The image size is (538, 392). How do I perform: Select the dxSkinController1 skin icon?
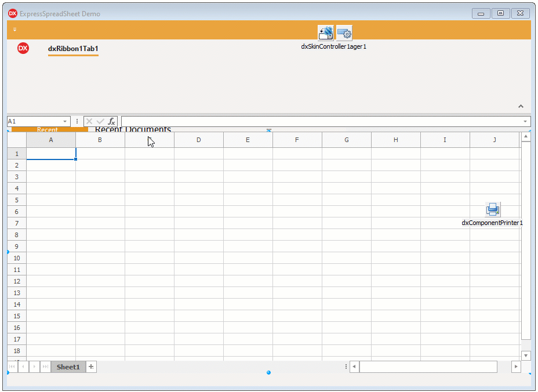pyautogui.click(x=325, y=32)
